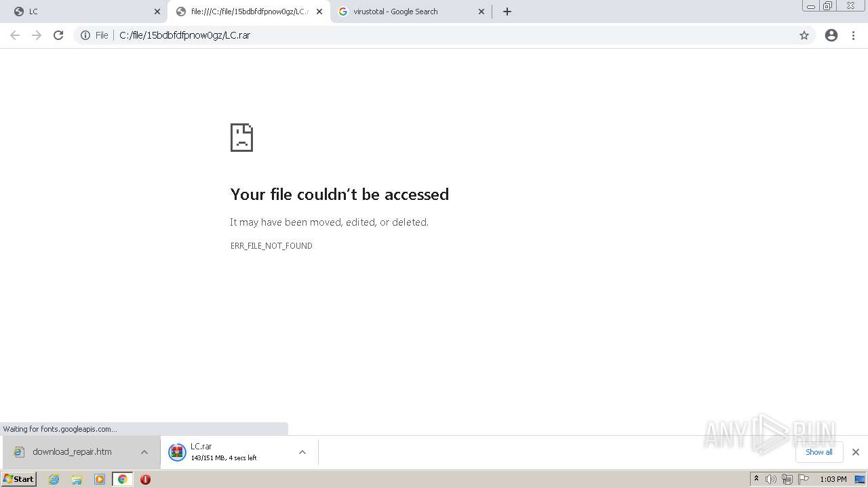The width and height of the screenshot is (868, 488).
Task: Click Show all downloads
Action: (818, 452)
